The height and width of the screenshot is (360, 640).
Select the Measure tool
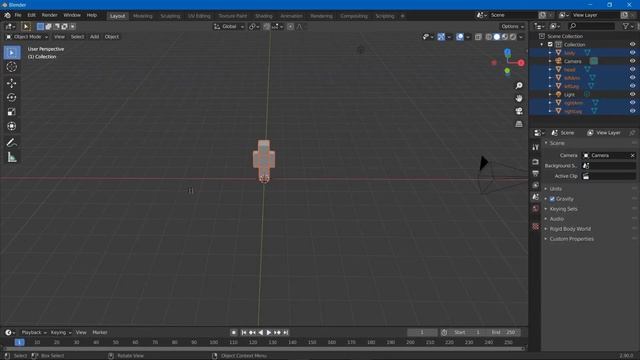pos(11,157)
